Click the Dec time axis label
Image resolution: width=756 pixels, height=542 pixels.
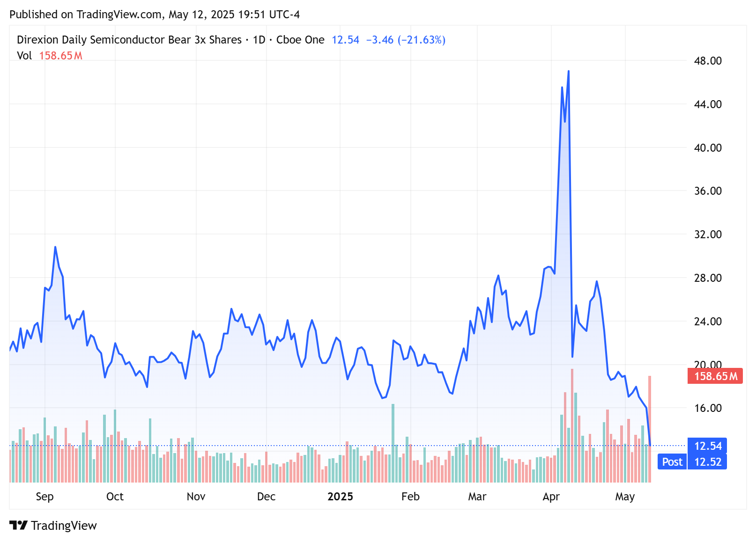click(266, 497)
